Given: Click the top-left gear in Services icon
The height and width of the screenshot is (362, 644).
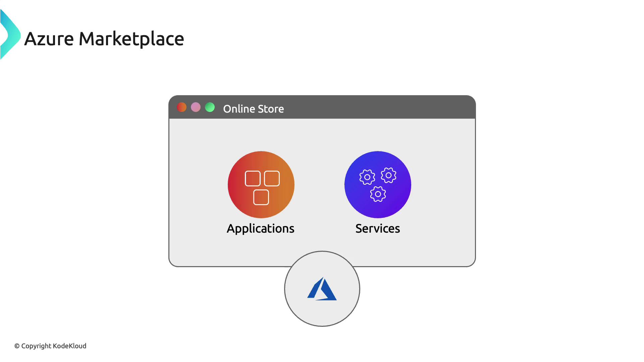Looking at the screenshot, I should (x=367, y=177).
